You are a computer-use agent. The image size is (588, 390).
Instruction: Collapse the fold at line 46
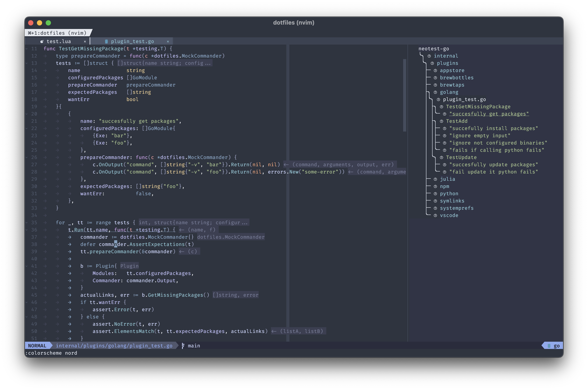coord(27,302)
